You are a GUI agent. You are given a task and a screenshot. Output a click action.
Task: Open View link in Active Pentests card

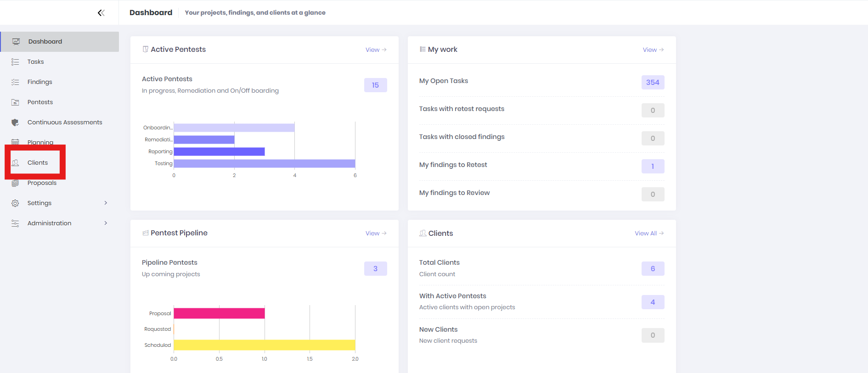pyautogui.click(x=376, y=50)
